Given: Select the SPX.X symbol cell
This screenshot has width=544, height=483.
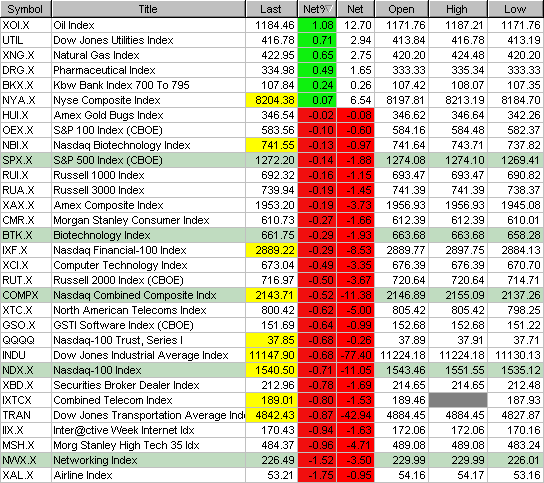Looking at the screenshot, I should click(26, 160).
